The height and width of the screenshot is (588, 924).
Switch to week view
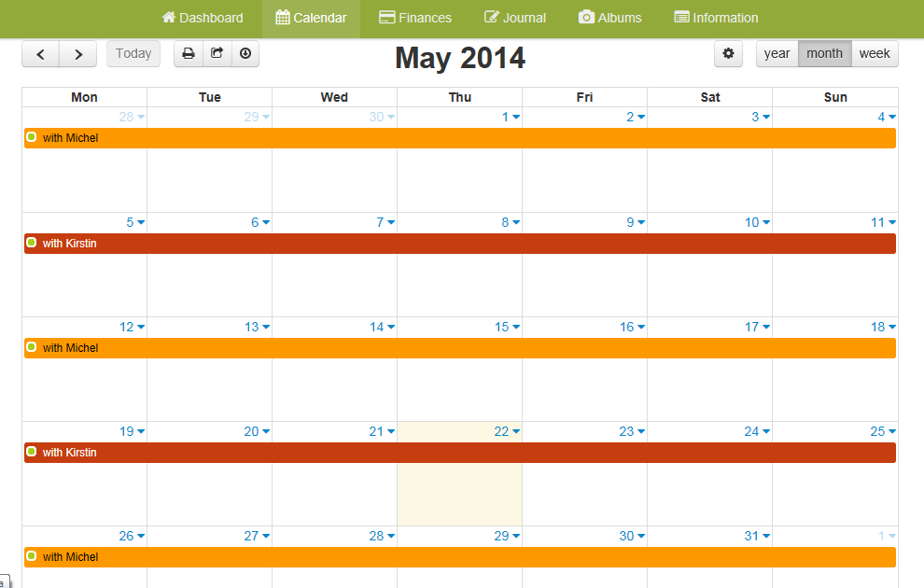coord(875,53)
